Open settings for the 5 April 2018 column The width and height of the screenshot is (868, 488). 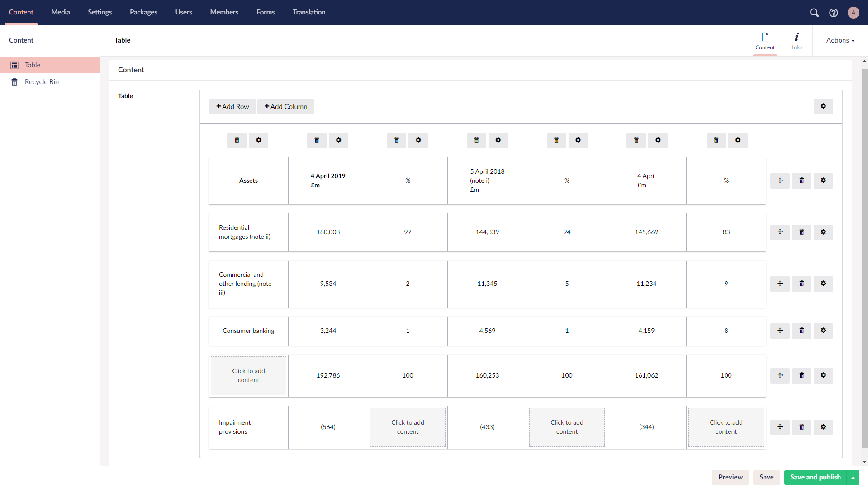coord(498,140)
